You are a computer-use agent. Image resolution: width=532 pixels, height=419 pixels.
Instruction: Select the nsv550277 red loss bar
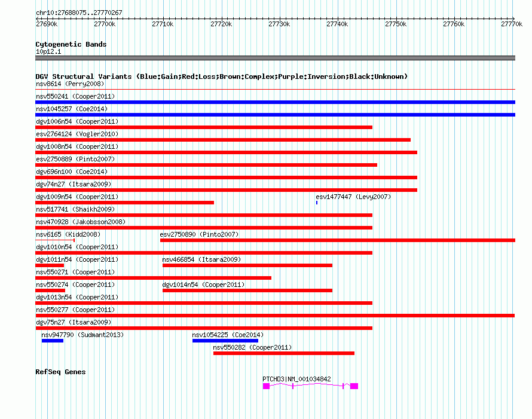tap(275, 316)
